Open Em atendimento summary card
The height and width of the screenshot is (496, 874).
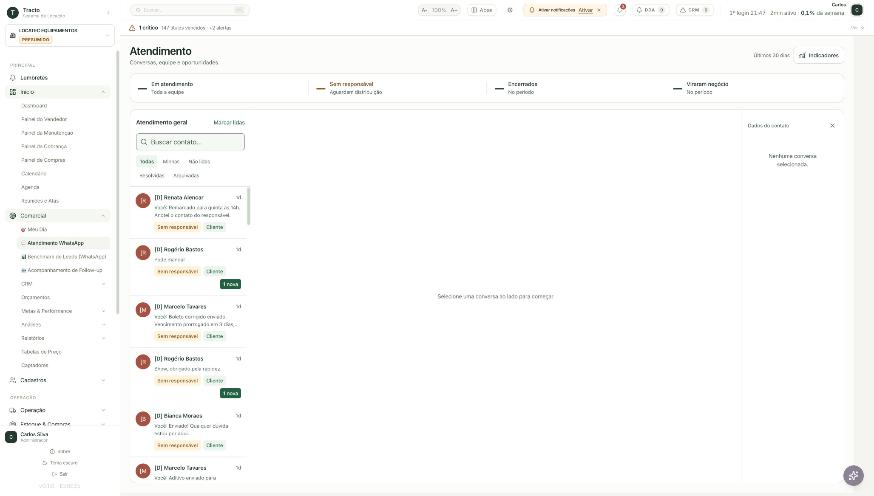[x=219, y=88]
